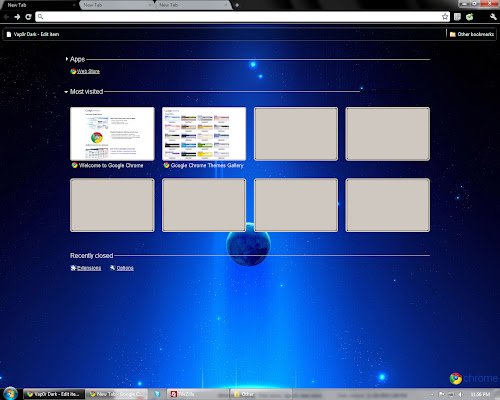Open the Windows Start menu orb
Image resolution: width=500 pixels, height=400 pixels.
10,394
